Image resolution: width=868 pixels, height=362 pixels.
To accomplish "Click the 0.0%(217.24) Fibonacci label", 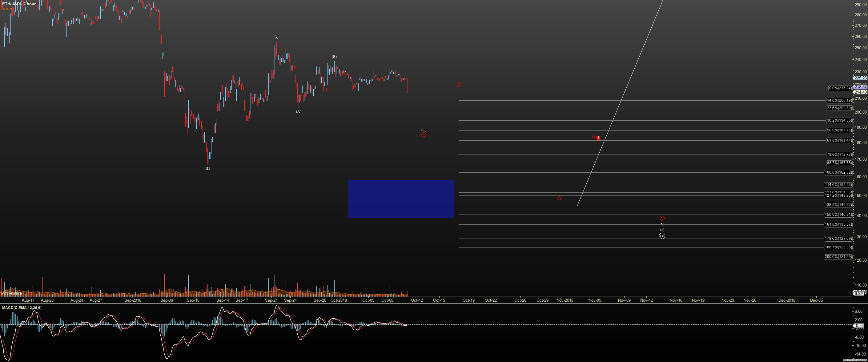I will (840, 88).
